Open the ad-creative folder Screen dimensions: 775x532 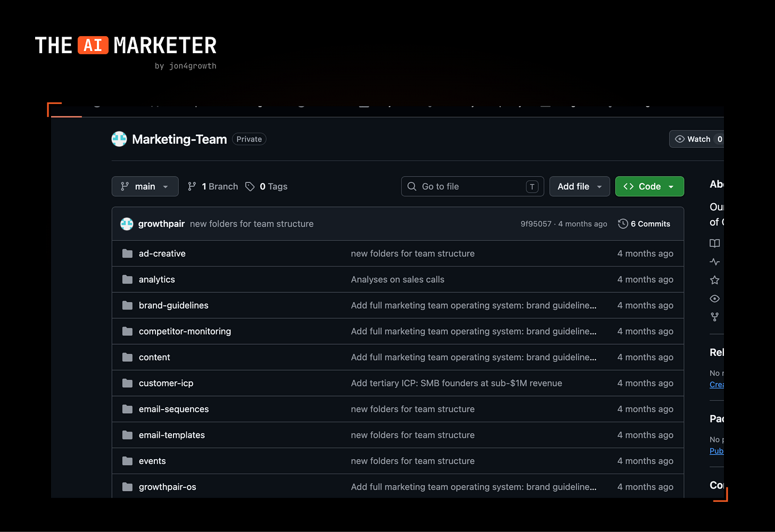(x=162, y=254)
